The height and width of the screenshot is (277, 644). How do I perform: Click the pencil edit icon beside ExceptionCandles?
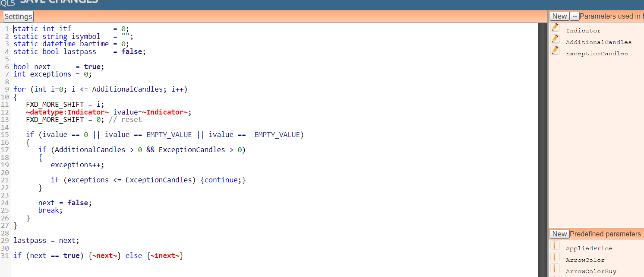pos(556,51)
